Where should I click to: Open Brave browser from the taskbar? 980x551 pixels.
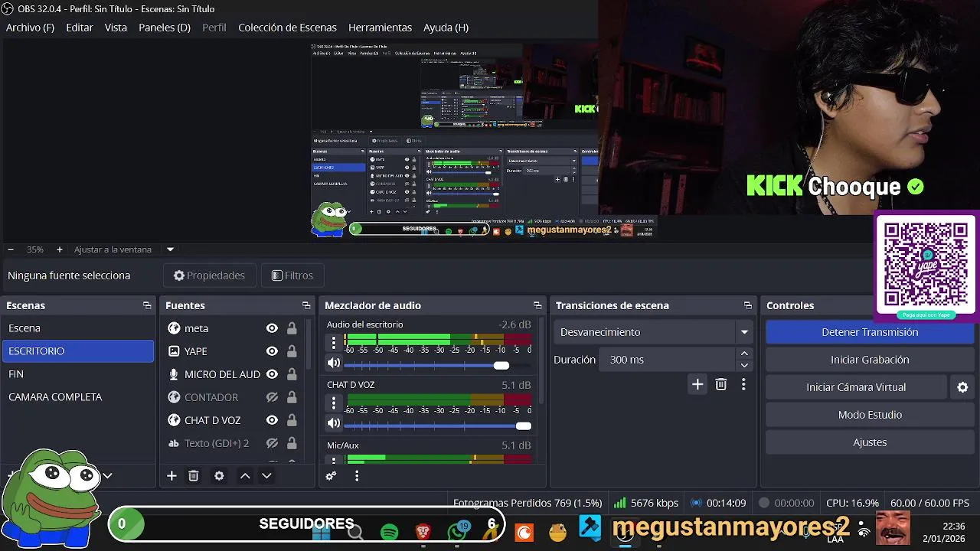(423, 531)
